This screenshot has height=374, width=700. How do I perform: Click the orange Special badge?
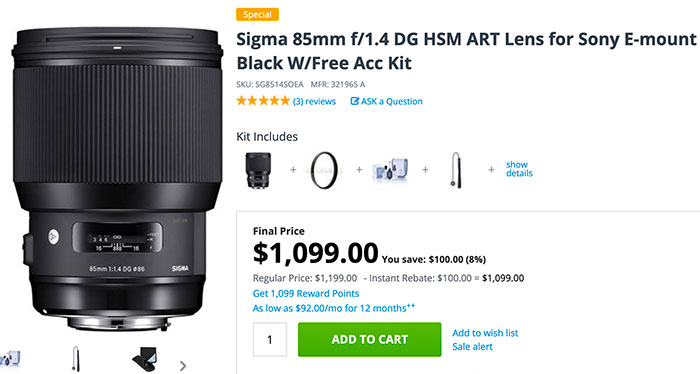click(258, 15)
